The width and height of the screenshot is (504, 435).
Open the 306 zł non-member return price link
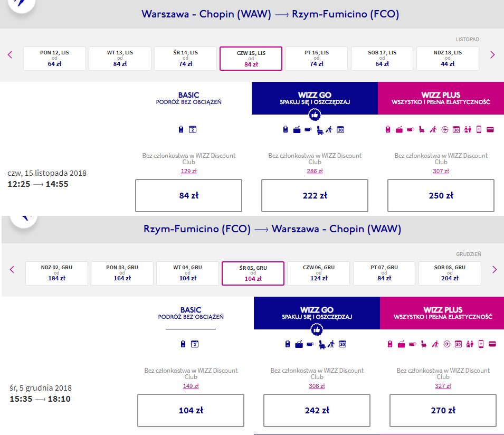317,386
